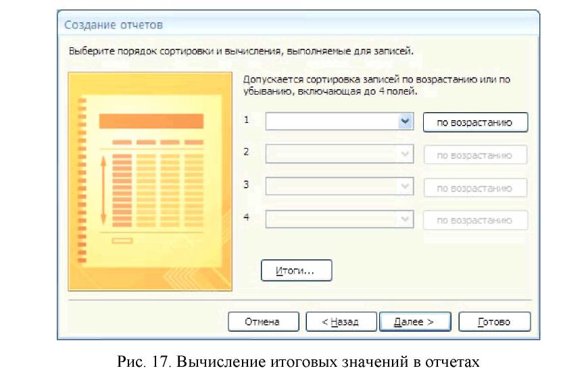Viewport: 588px width, 383px height.
Task: Open the Итоги... summary options button
Action: tap(296, 271)
